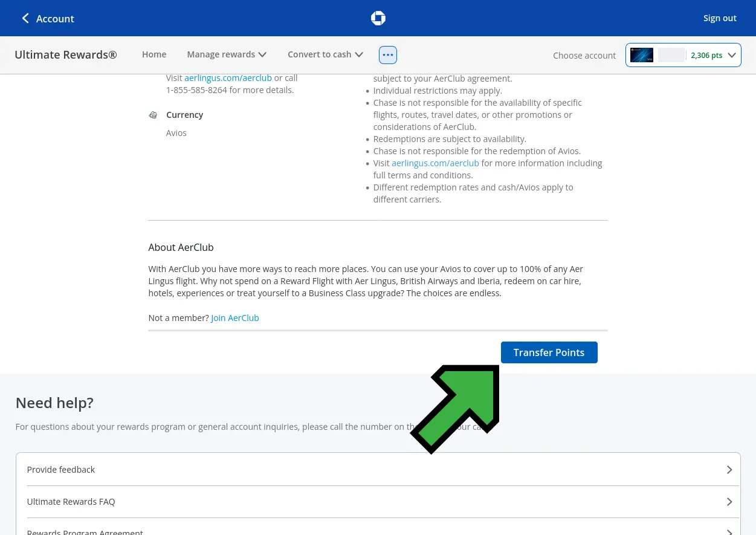Sign out of the account

720,18
